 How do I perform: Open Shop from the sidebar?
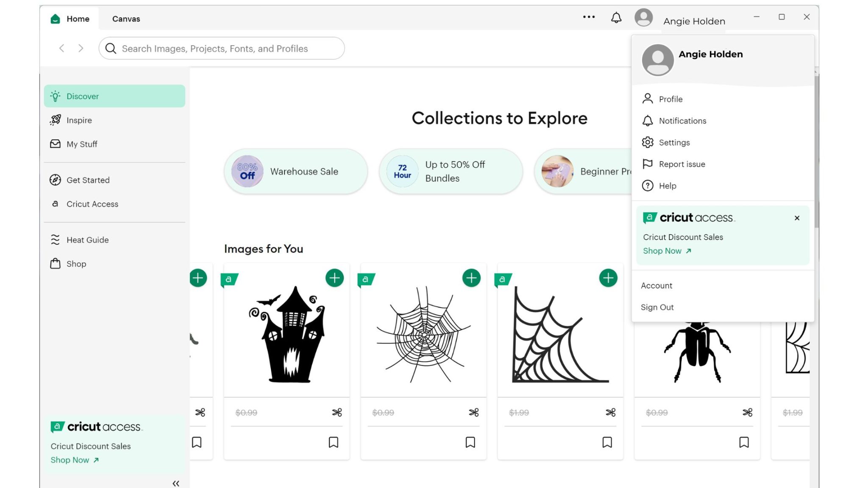76,264
